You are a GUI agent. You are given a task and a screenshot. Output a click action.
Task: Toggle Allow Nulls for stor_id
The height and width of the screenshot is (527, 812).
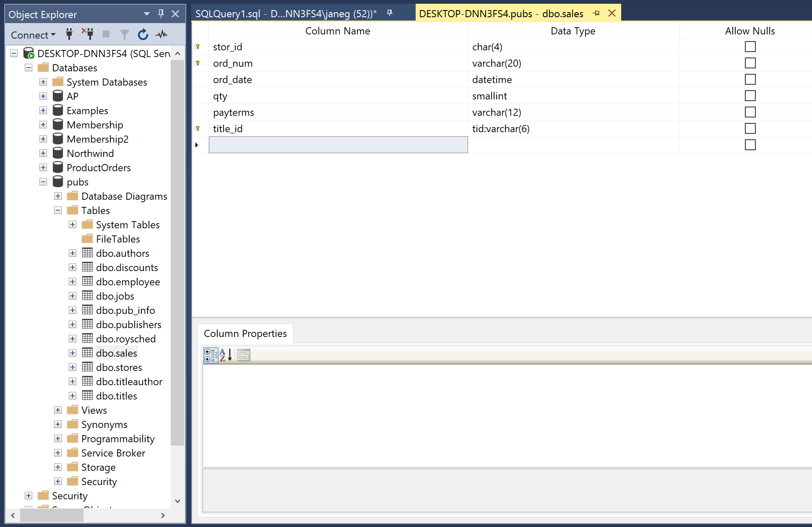[750, 47]
